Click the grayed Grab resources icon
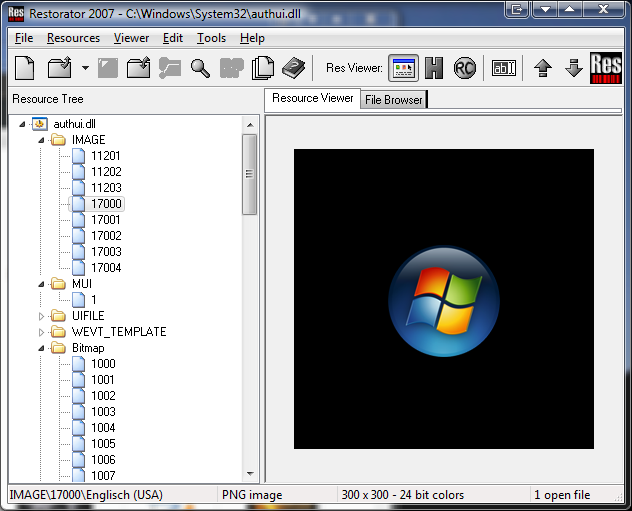632x511 pixels. pyautogui.click(x=170, y=68)
